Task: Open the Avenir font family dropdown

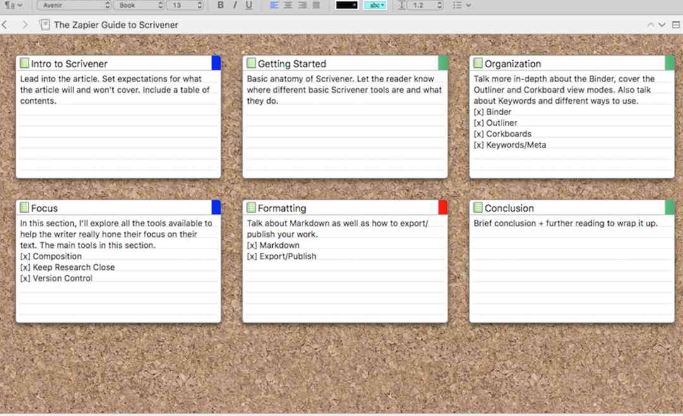Action: point(74,5)
